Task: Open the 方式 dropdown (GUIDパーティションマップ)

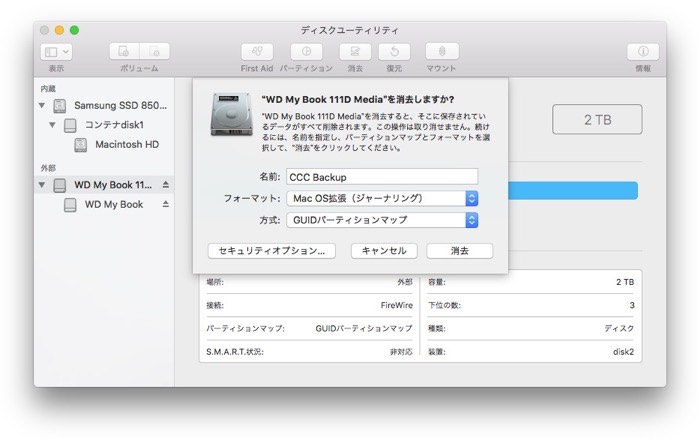Action: pos(382,220)
